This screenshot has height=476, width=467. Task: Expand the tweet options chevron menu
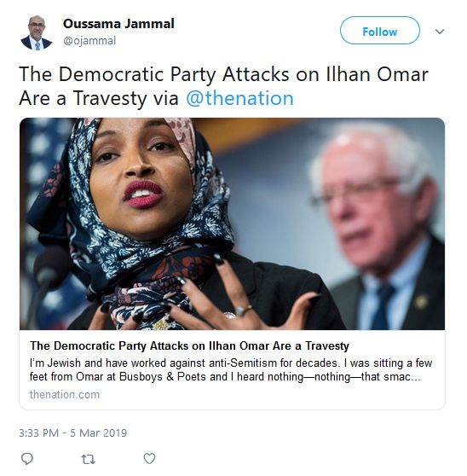[440, 32]
